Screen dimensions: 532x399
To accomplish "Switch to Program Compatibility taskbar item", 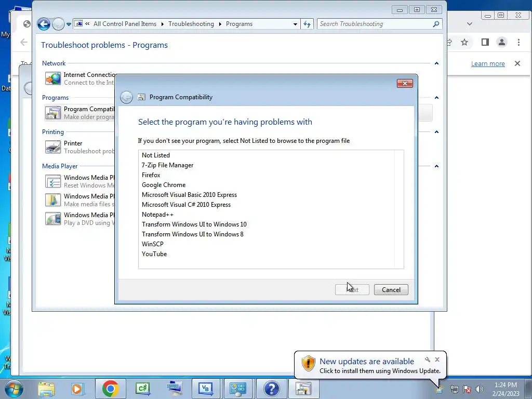I will point(303,389).
